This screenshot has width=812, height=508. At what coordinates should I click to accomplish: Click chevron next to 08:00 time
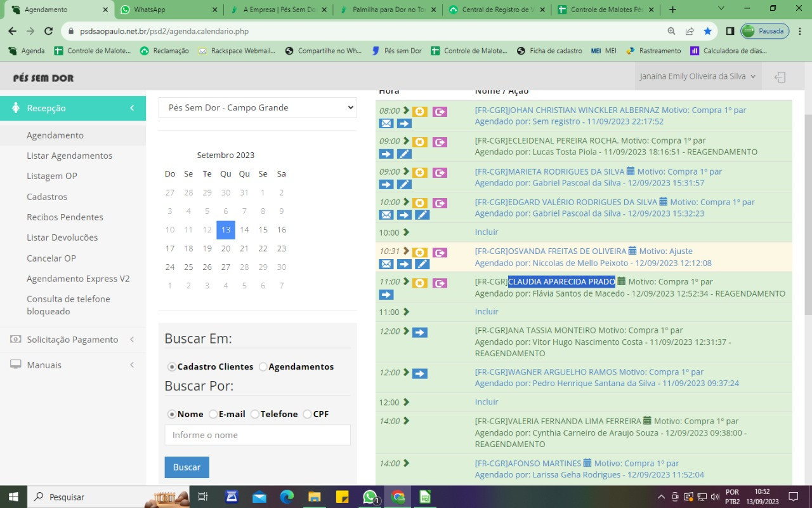click(x=407, y=110)
